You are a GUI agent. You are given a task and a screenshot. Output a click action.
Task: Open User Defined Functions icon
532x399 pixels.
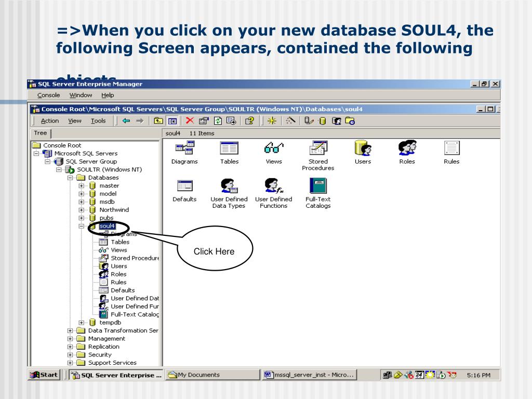274,186
